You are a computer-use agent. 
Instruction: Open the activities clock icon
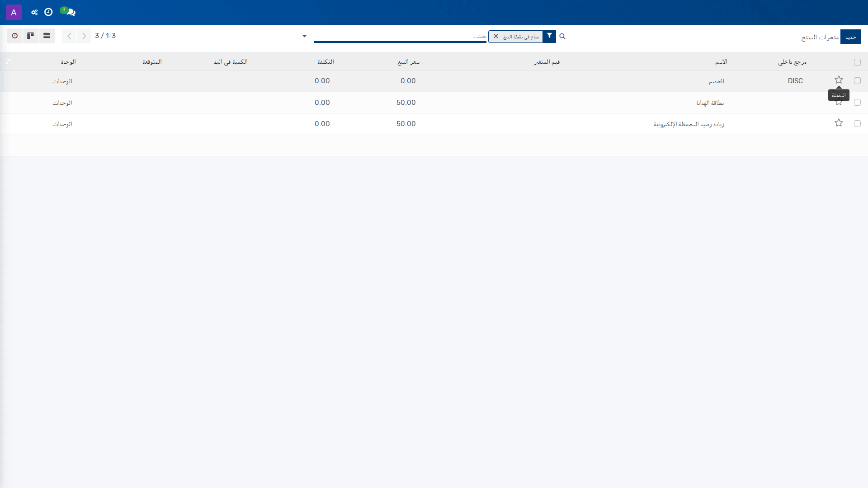pos(48,12)
